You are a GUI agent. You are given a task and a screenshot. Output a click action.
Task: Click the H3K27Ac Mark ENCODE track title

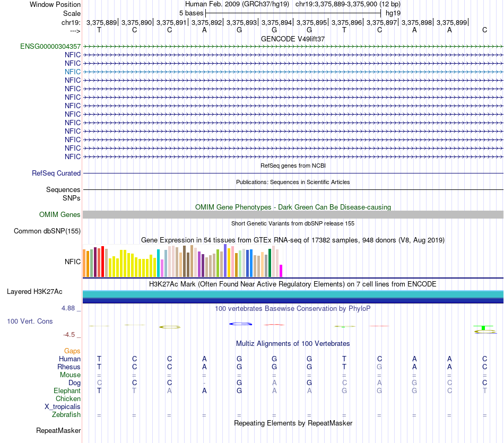[x=293, y=284]
